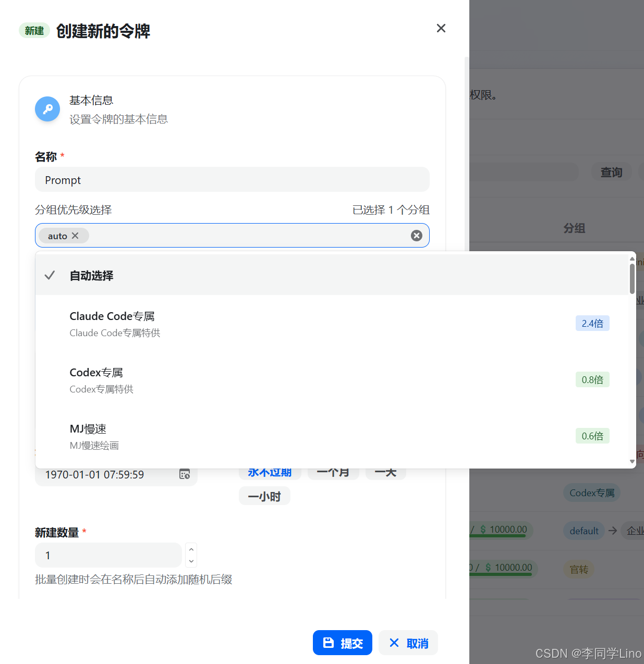The width and height of the screenshot is (644, 664).
Task: Decrease 新建数量 with down arrow
Action: point(191,561)
